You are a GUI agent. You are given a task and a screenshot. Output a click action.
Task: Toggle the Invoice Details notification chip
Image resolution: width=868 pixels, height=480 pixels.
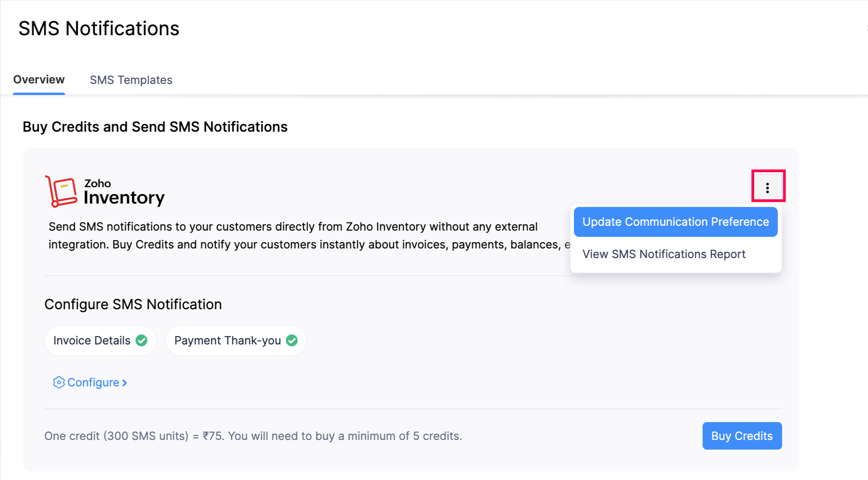click(x=100, y=340)
